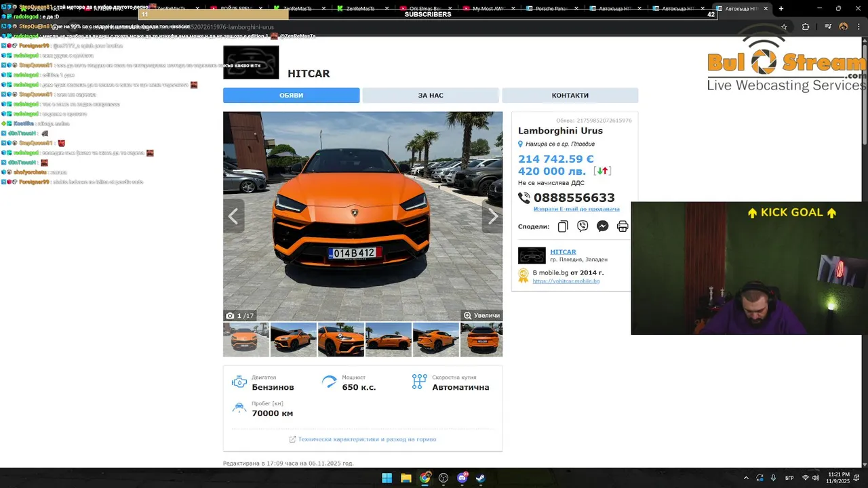This screenshot has height=488, width=868.
Task: Select the second thumbnail of the Urus
Action: click(x=293, y=340)
